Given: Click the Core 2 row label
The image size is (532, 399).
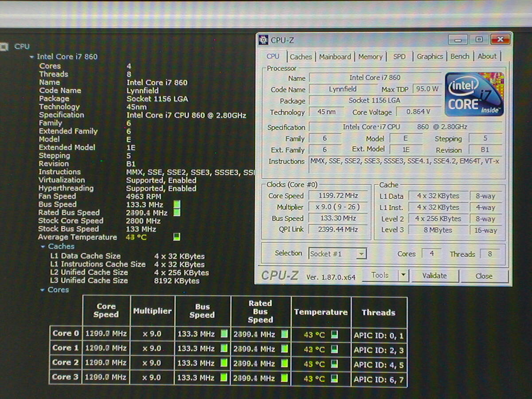Looking at the screenshot, I should [66, 362].
